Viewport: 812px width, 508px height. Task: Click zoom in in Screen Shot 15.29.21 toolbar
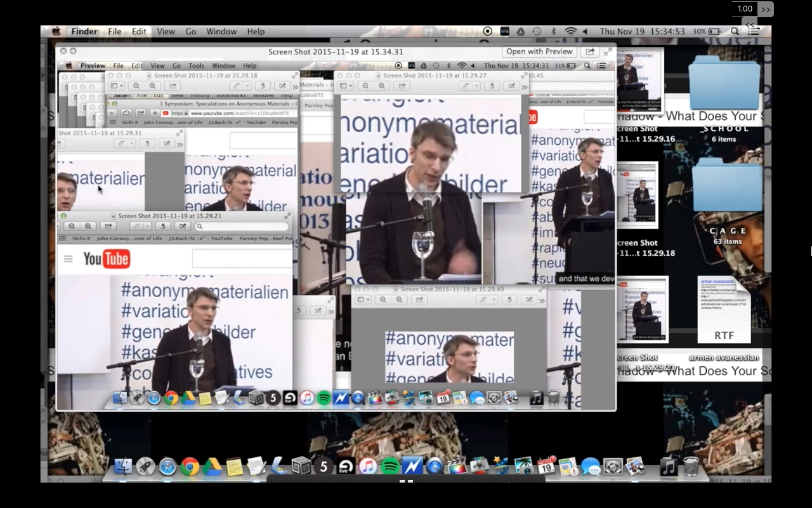88,226
